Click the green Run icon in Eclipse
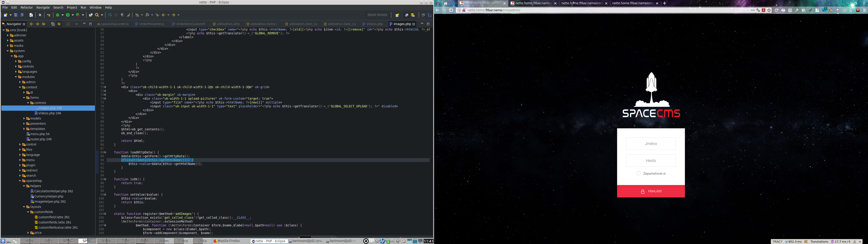This screenshot has height=244, width=868. tap(68, 15)
